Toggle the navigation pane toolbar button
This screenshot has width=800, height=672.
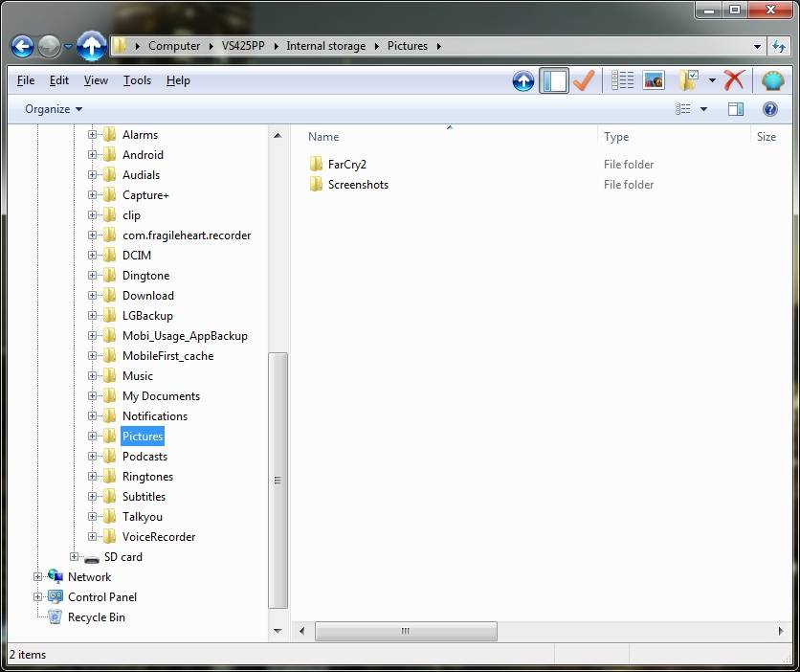point(554,81)
